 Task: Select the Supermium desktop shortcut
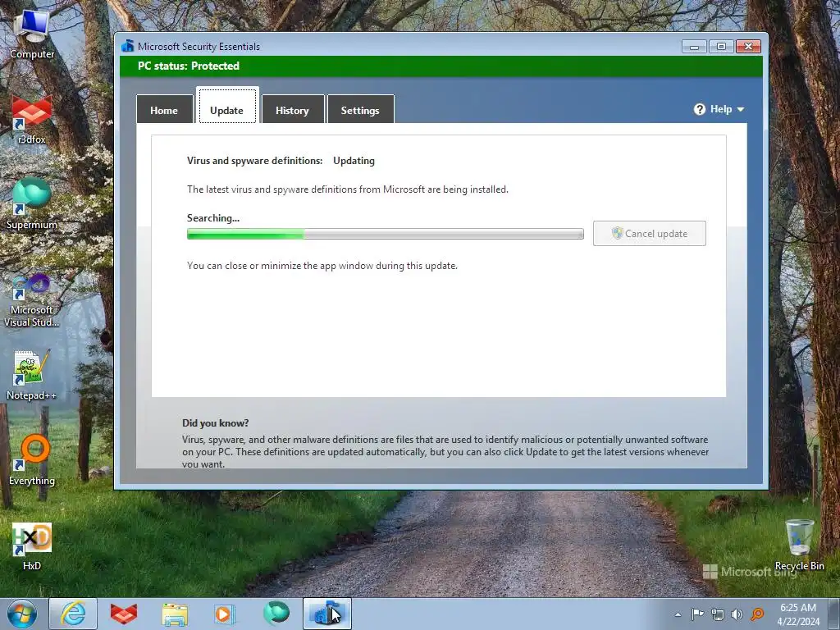click(32, 204)
